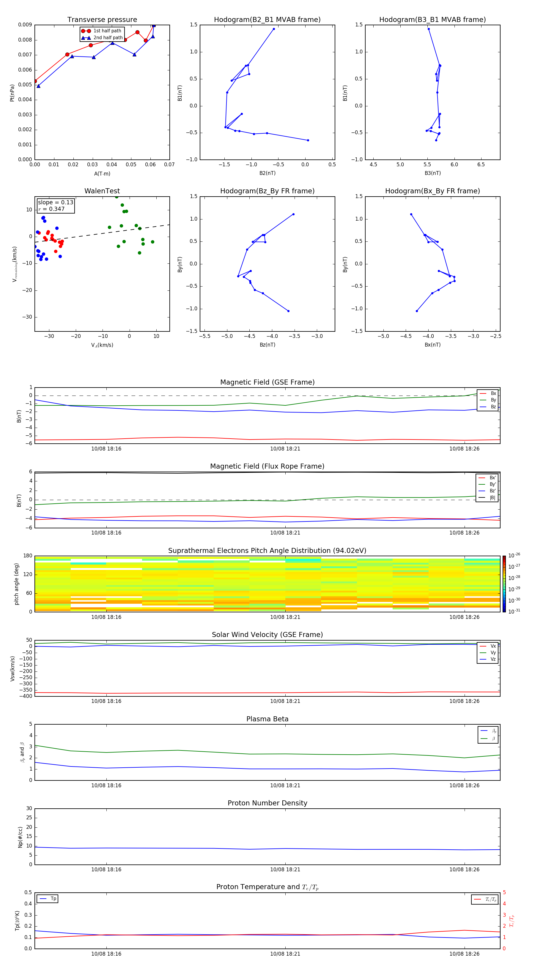Click the rightmost data point in B2_B1 hodogram

point(308,140)
